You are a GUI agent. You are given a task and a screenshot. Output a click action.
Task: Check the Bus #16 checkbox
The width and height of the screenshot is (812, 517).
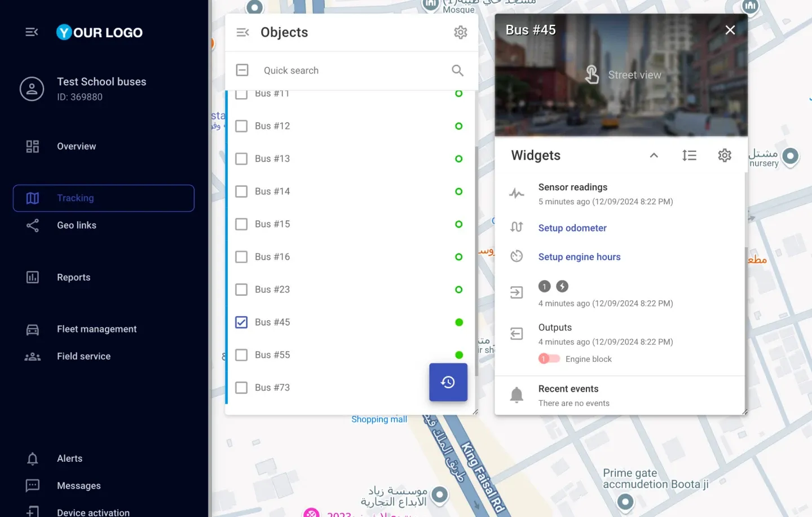241,257
